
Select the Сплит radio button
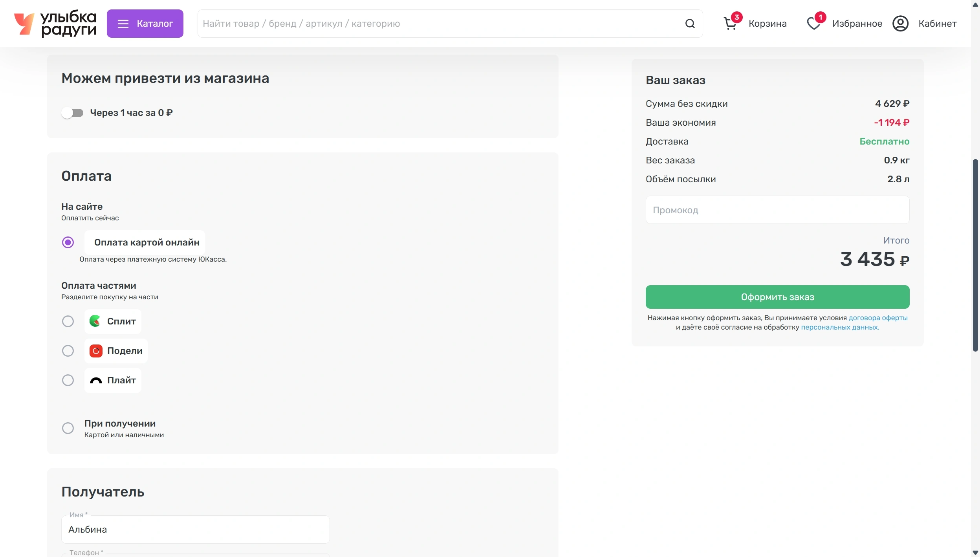tap(68, 321)
